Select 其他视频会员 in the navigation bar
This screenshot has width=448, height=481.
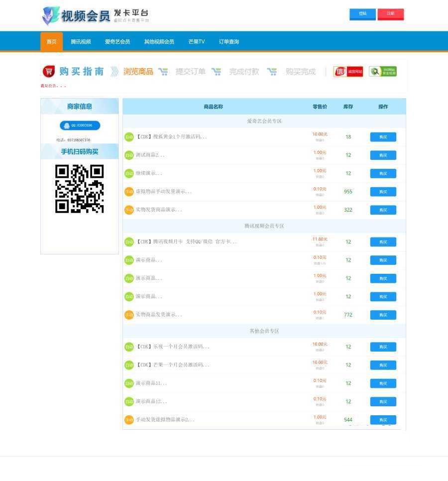click(x=159, y=42)
